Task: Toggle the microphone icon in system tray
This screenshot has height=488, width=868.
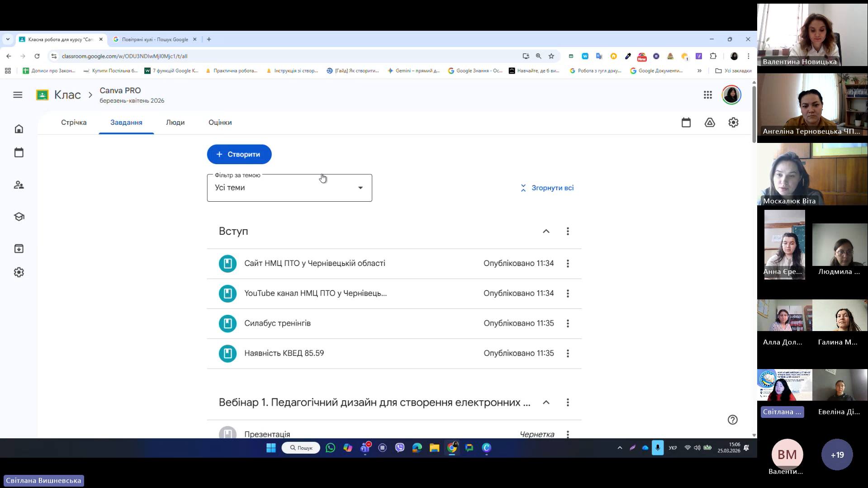Action: 657,448
